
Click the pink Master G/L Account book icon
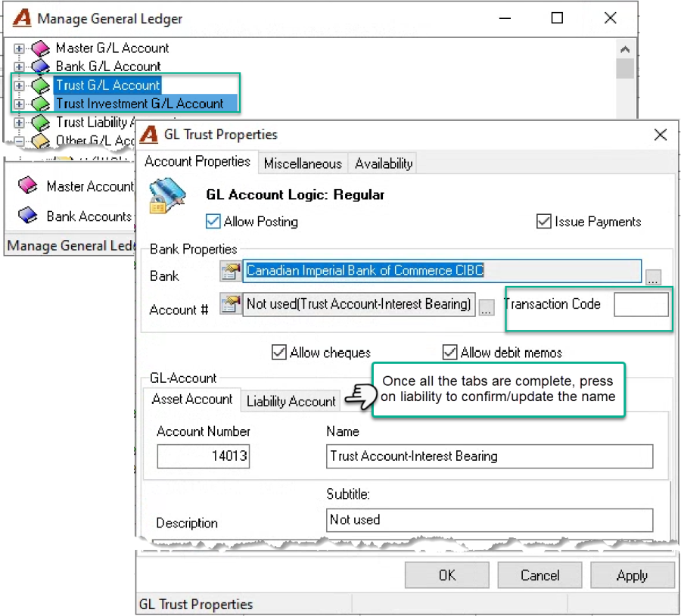tap(40, 48)
